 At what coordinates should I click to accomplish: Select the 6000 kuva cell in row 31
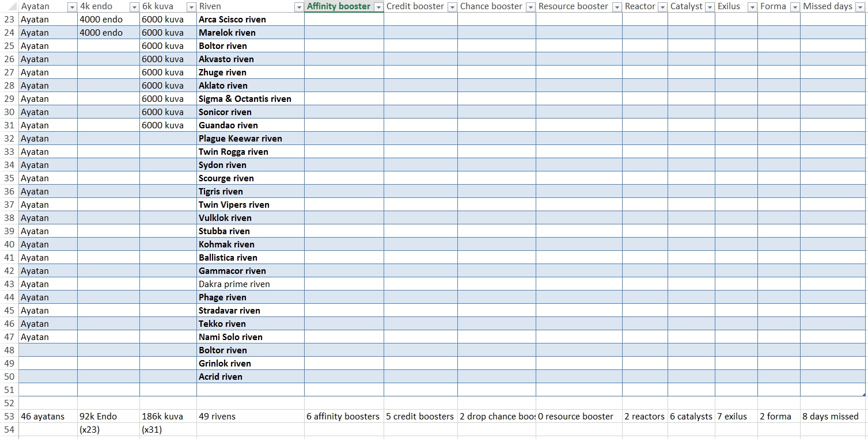click(x=168, y=125)
